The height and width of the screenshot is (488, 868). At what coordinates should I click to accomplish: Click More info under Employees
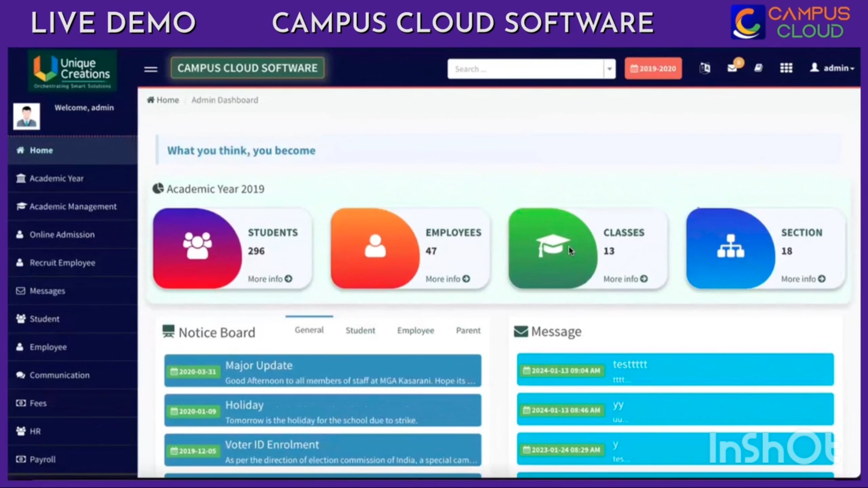(447, 279)
